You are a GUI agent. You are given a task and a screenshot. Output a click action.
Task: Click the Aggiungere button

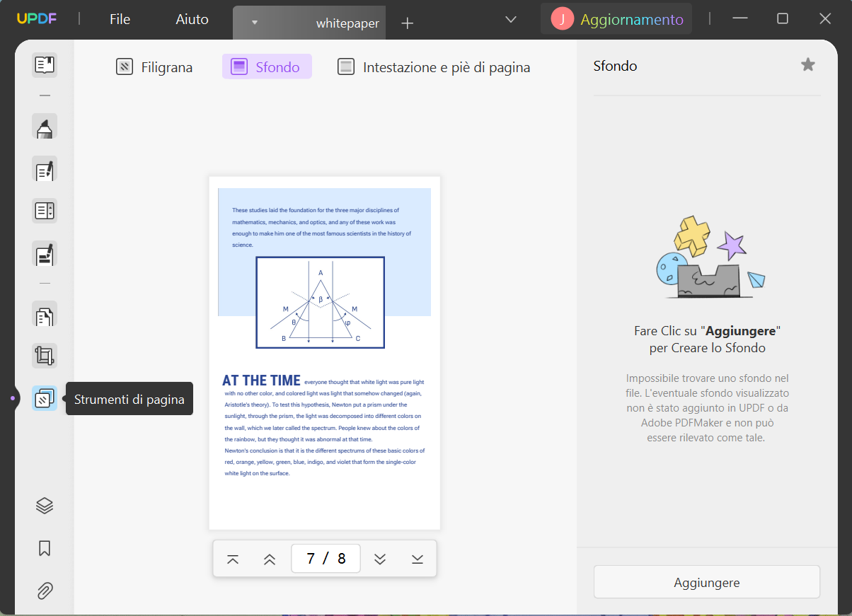tap(707, 583)
